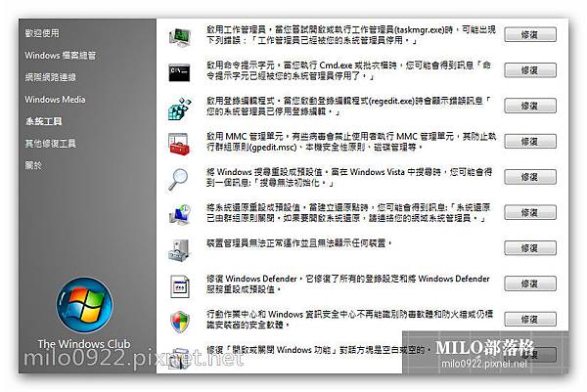The width and height of the screenshot is (587, 392).
Task: Click The Windows Club label text
Action: [x=84, y=344]
